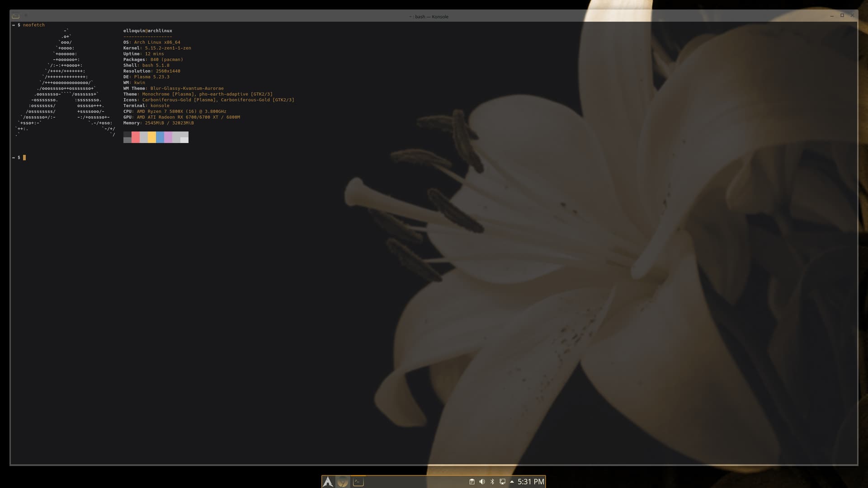Open the Konsole window menu icon

15,16
